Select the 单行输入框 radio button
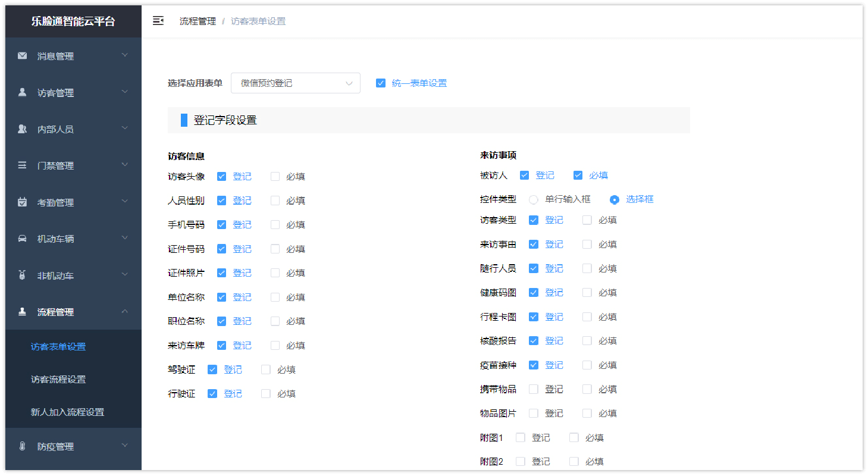This screenshot has width=868, height=476. [x=533, y=199]
